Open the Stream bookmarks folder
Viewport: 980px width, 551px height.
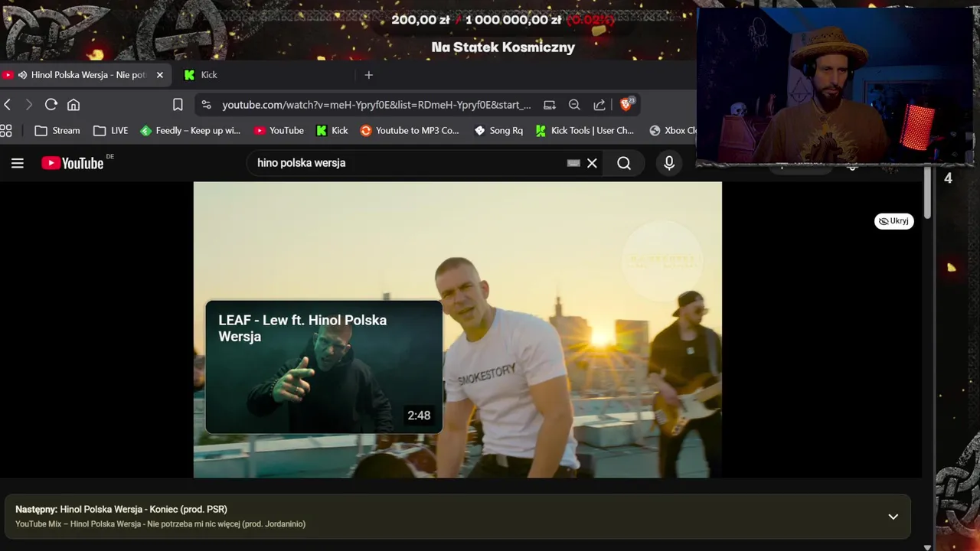(57, 131)
